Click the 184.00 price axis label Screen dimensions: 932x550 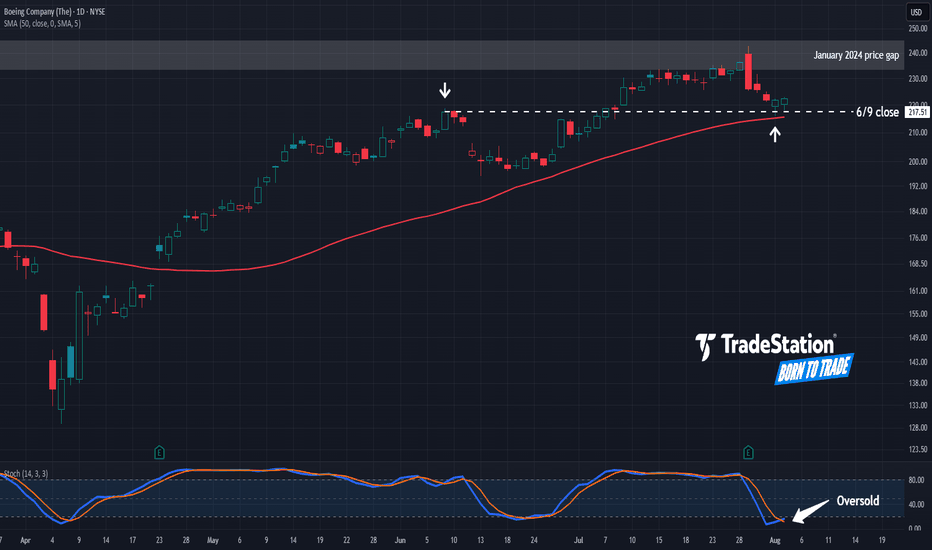(918, 211)
